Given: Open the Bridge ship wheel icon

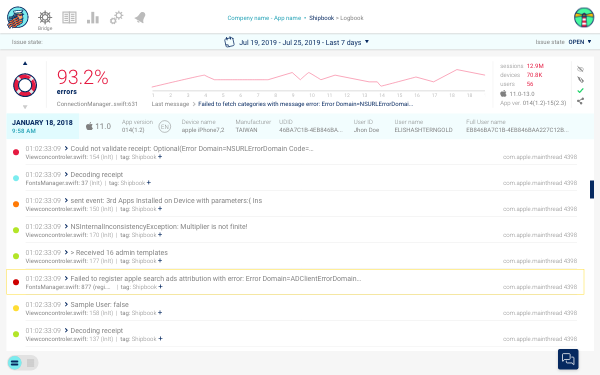Looking at the screenshot, I should [x=45, y=17].
